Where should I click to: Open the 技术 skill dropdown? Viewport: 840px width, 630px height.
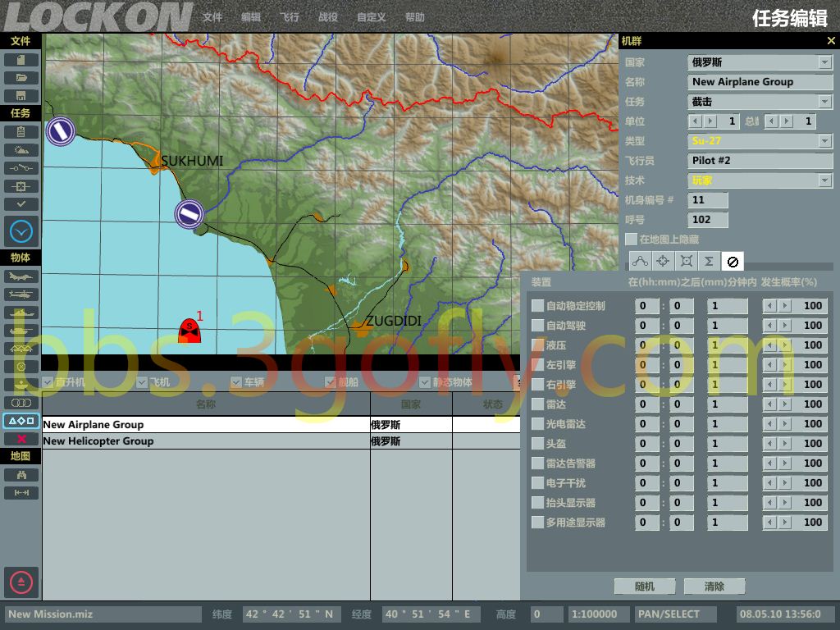click(x=760, y=180)
